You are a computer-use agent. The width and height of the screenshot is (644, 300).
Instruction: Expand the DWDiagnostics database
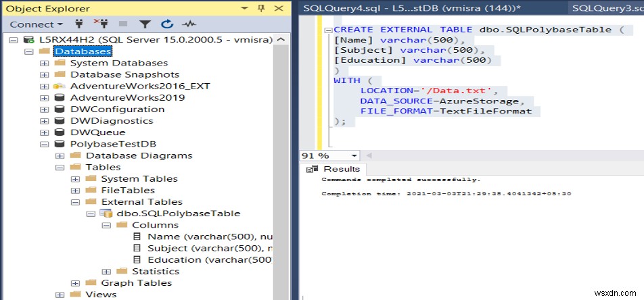click(45, 121)
